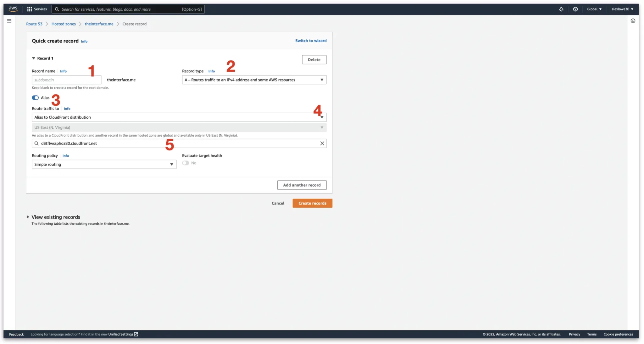Collapse the Record 1 section

pos(33,58)
